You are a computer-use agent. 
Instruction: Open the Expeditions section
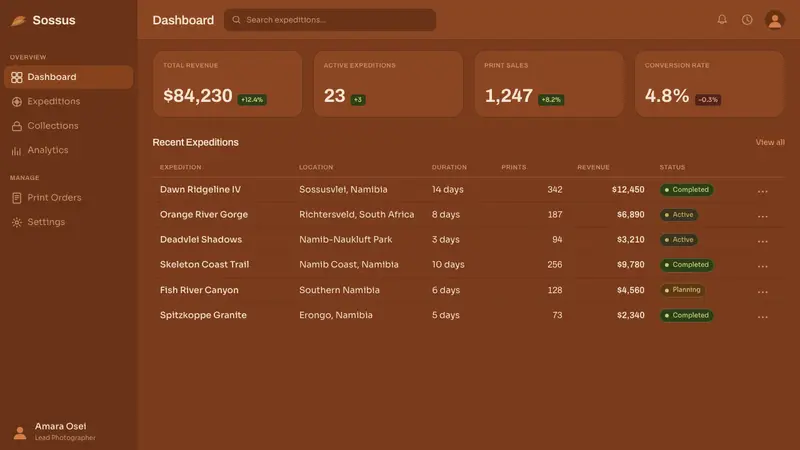68,102
